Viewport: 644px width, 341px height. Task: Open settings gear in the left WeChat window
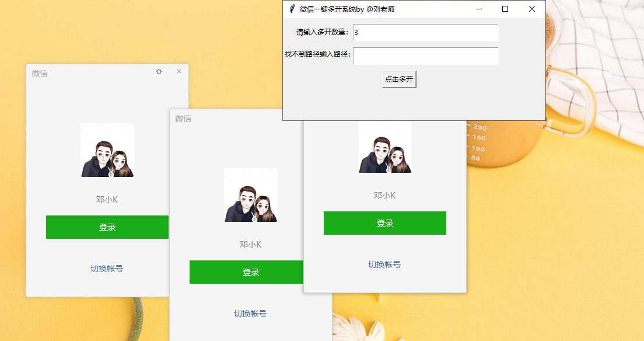pos(158,71)
